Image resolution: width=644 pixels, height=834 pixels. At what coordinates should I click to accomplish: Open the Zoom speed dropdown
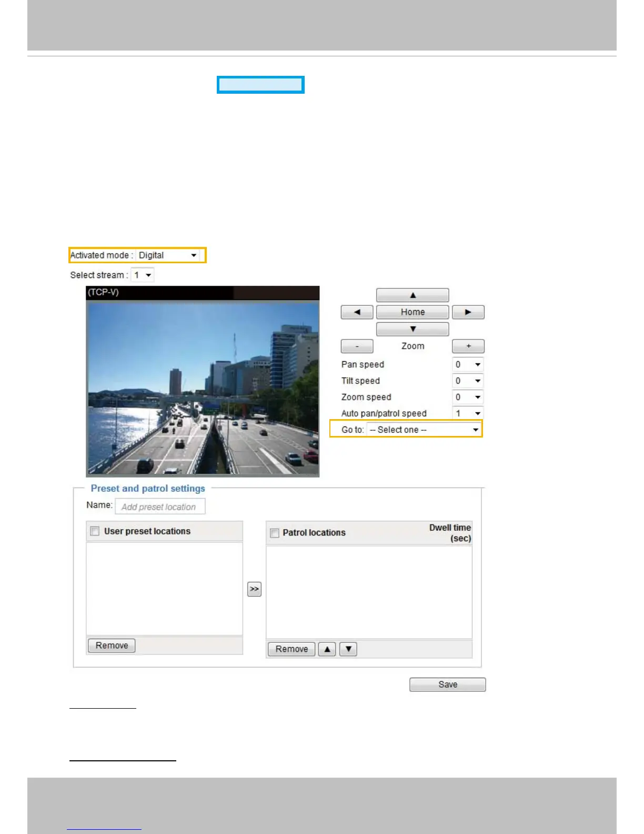tap(468, 397)
